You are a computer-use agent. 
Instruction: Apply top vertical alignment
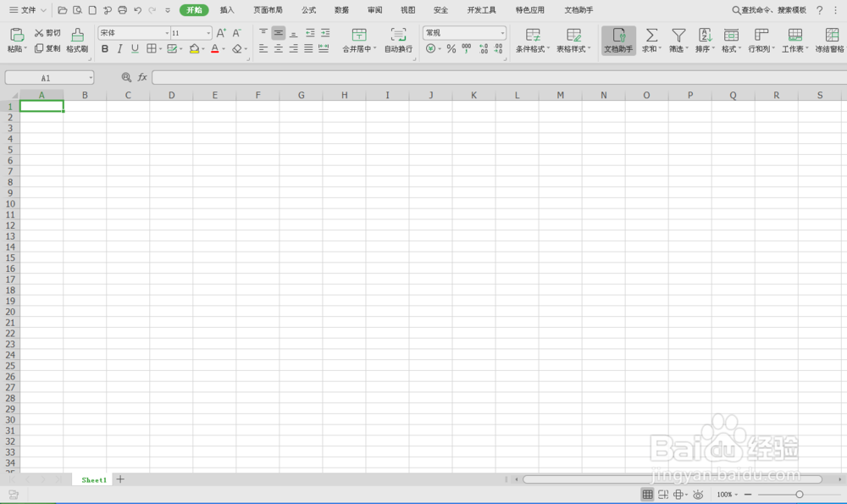[263, 33]
